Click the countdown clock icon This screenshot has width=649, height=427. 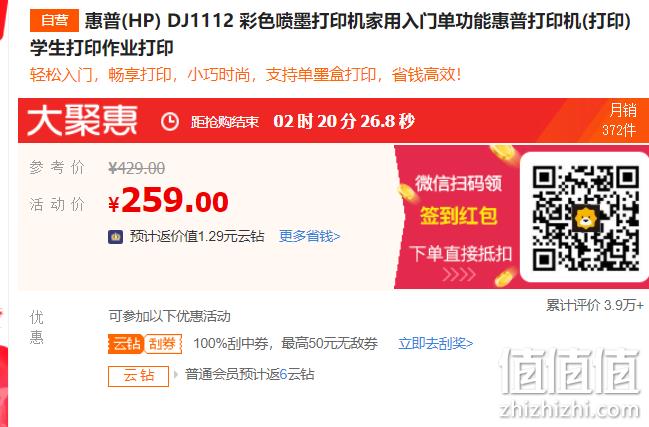[170, 122]
